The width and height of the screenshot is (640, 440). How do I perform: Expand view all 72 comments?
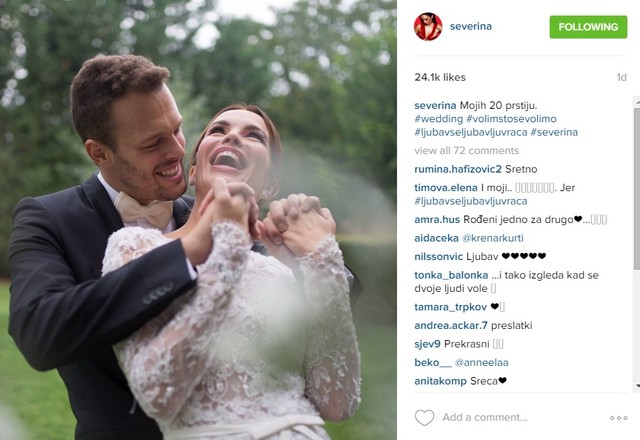pos(467,151)
